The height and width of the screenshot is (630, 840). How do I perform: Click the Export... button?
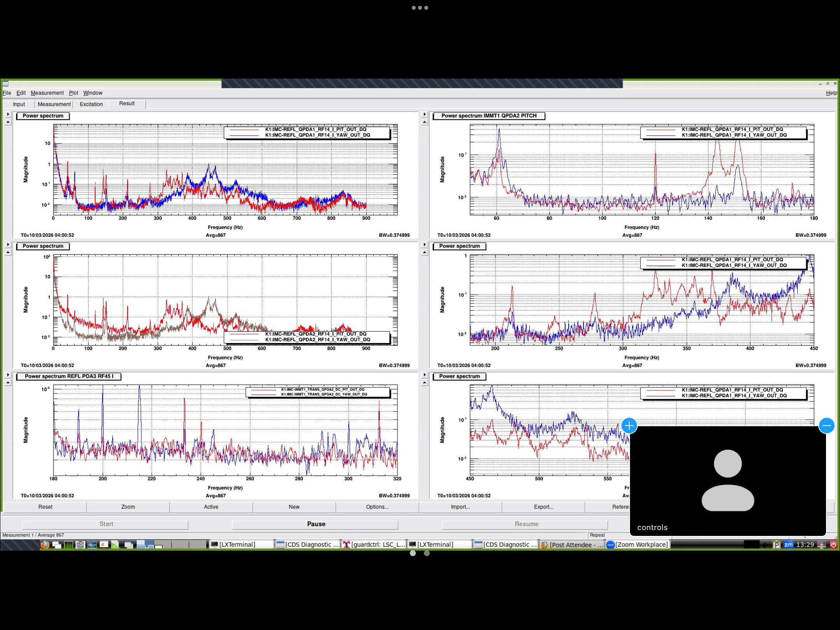pyautogui.click(x=543, y=507)
